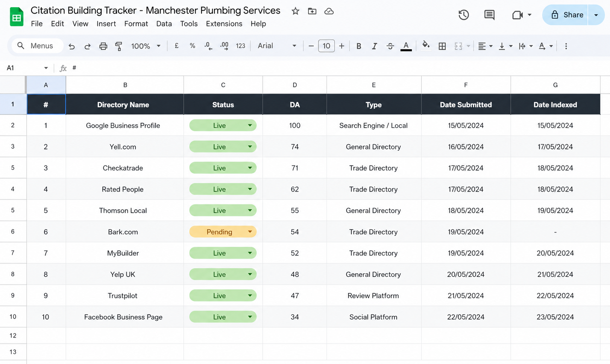610x364 pixels.
Task: Open the Extensions menu
Action: (x=224, y=24)
